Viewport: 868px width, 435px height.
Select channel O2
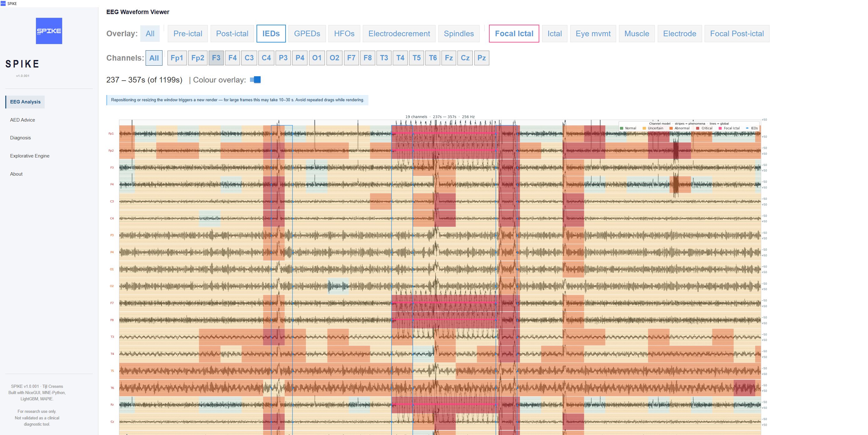click(x=334, y=58)
